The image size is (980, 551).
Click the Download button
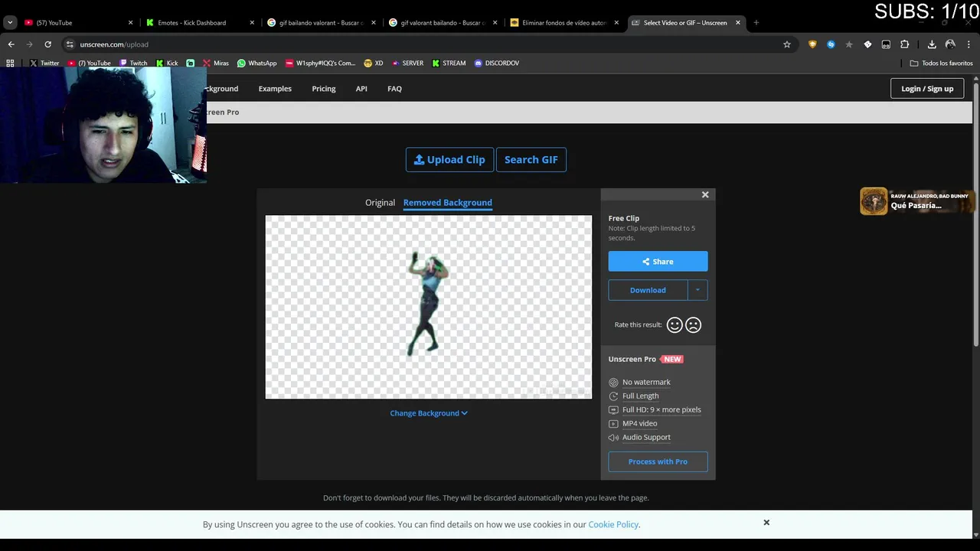(648, 290)
